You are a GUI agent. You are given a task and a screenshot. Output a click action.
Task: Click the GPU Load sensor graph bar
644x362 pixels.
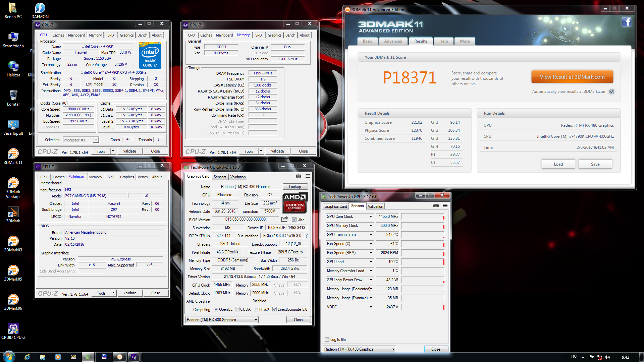pyautogui.click(x=423, y=262)
